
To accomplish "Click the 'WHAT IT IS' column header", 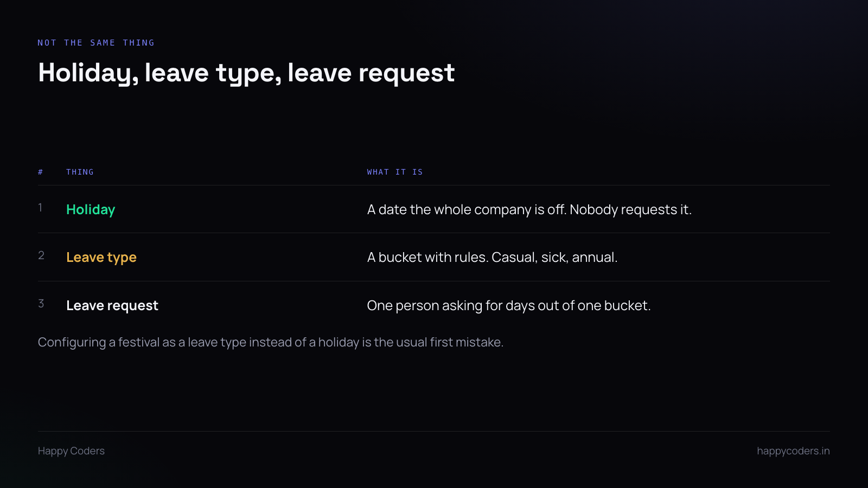I will (395, 172).
